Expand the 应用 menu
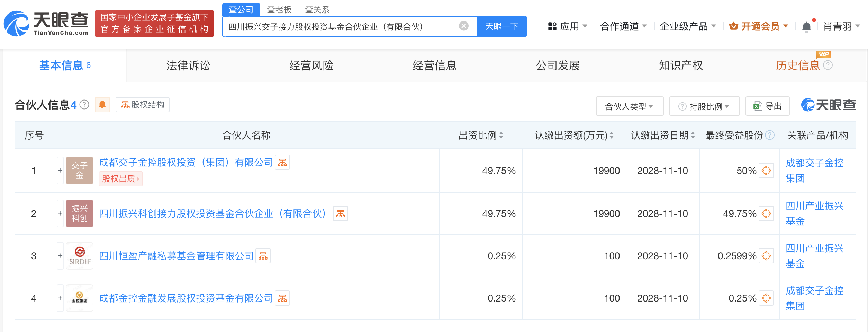The width and height of the screenshot is (868, 332). [568, 26]
